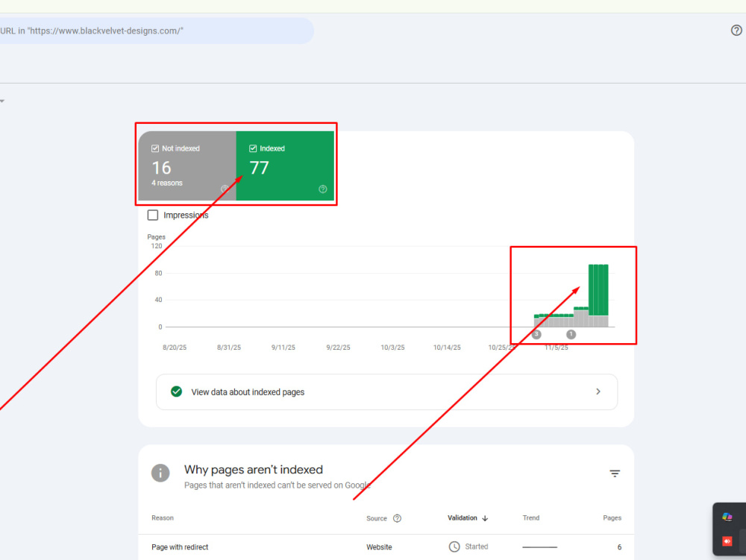Expand the small dropdown arrow at left edge
The width and height of the screenshot is (746, 560).
point(2,101)
